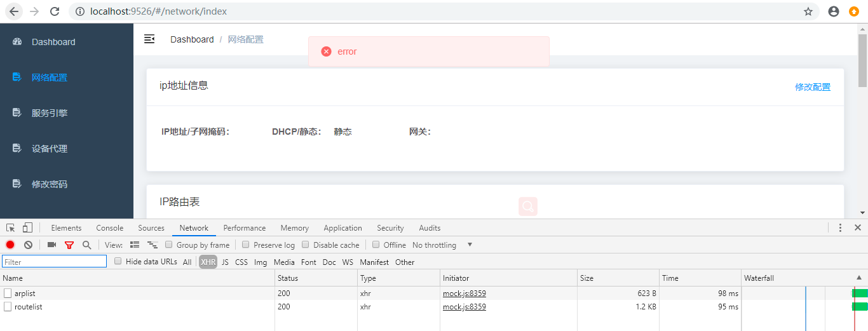Filter requests by CSS type
The height and width of the screenshot is (331, 868).
coord(241,262)
